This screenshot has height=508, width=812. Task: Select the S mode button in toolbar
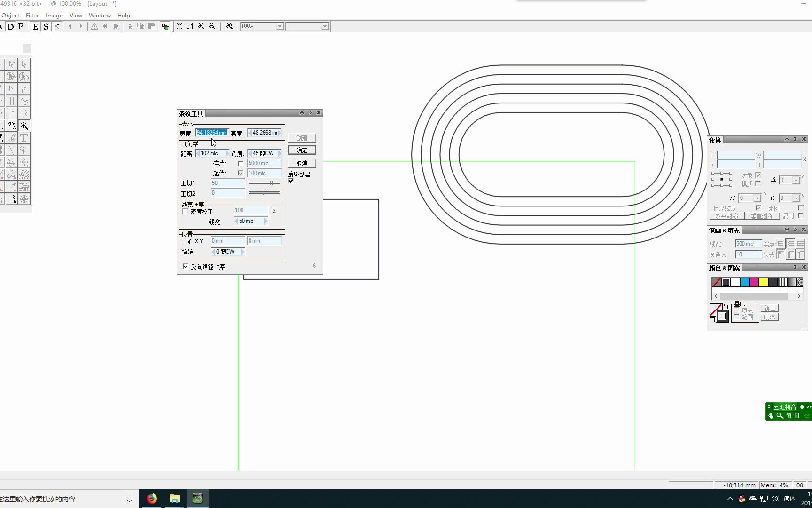click(x=46, y=26)
